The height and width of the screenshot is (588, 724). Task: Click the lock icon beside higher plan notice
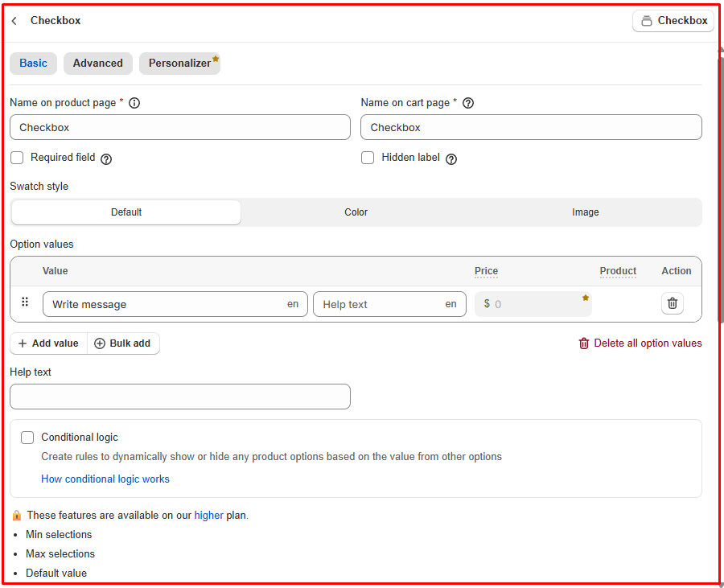tap(17, 515)
